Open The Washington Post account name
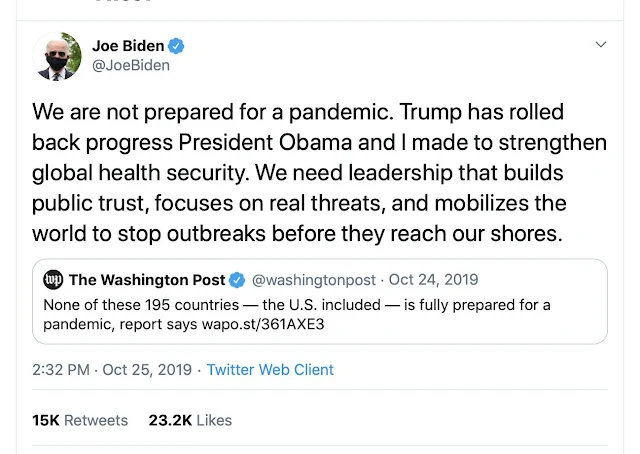640x454 pixels. click(146, 280)
